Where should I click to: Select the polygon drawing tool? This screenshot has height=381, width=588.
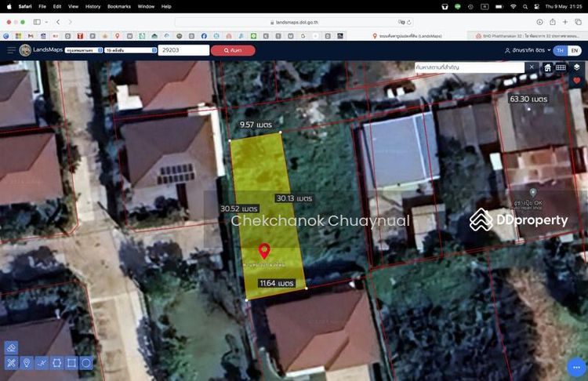56,363
